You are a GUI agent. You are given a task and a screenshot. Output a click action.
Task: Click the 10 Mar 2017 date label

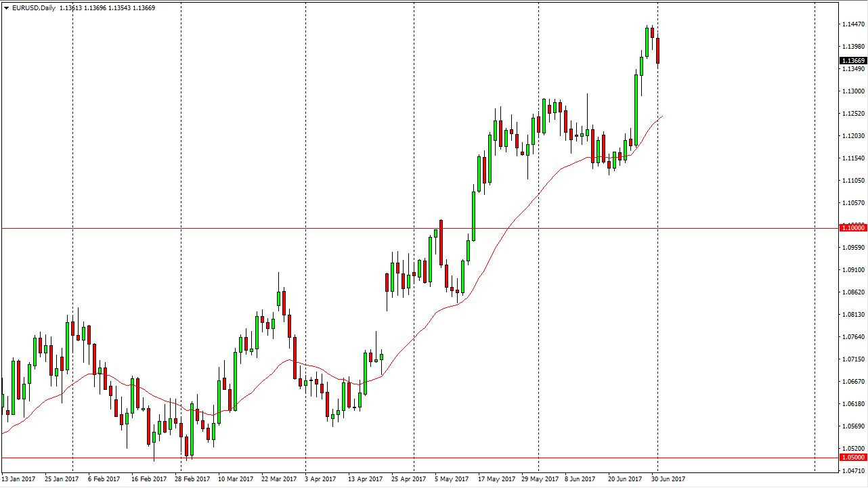click(x=235, y=479)
